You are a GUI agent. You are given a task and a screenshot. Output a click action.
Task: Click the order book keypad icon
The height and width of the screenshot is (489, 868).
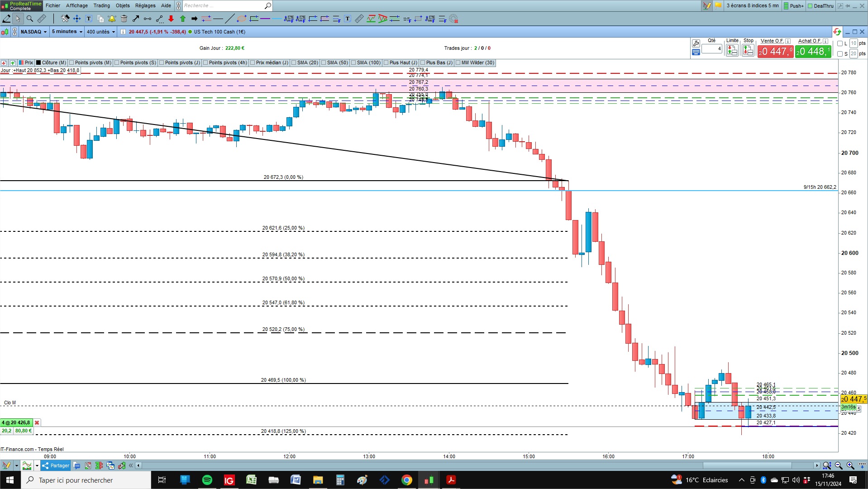point(696,52)
